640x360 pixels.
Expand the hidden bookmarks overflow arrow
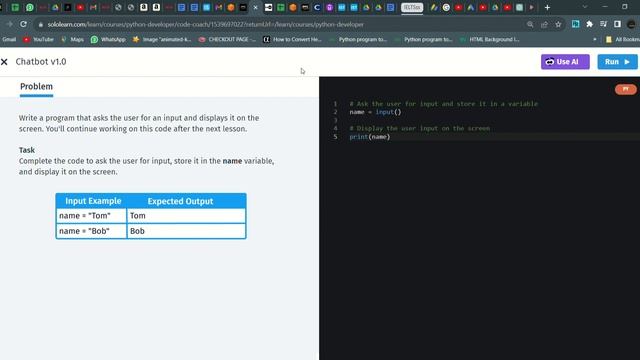[594, 40]
